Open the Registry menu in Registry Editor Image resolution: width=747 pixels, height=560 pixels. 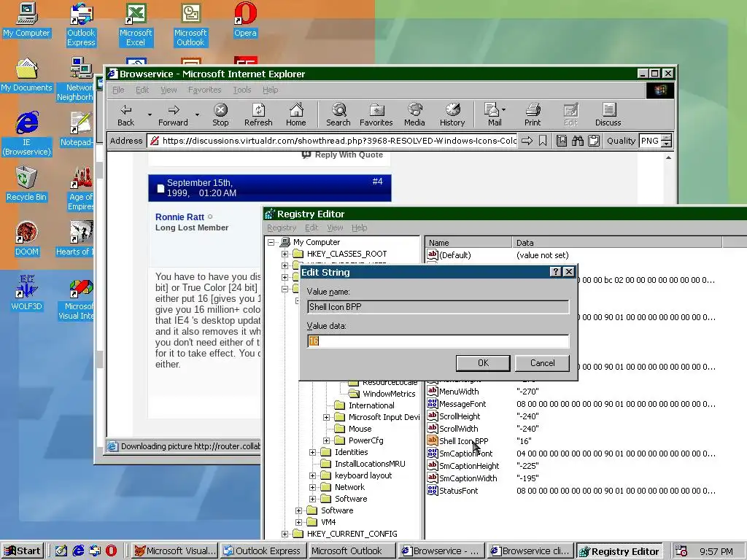(x=282, y=227)
